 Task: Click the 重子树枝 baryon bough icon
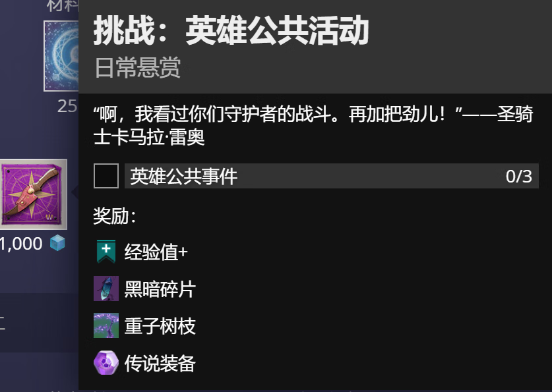[106, 325]
